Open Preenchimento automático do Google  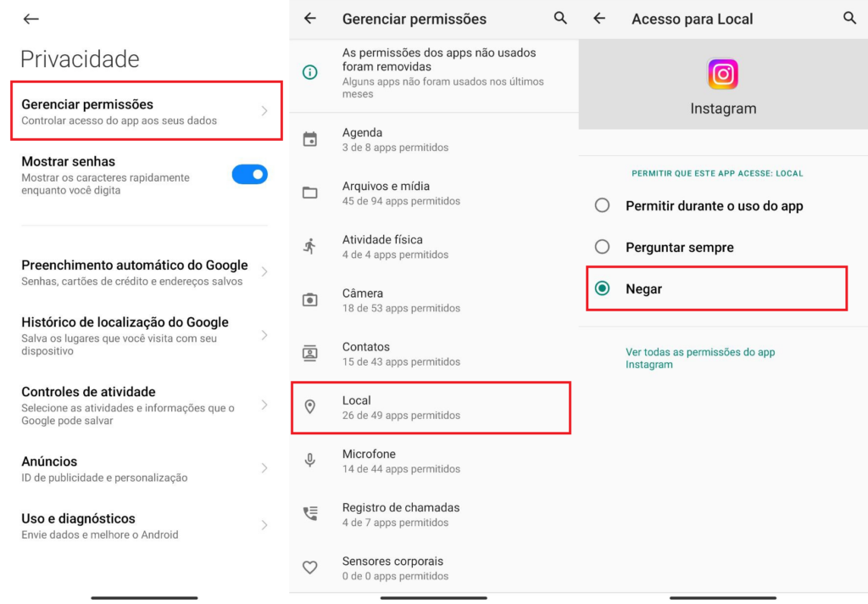(136, 272)
